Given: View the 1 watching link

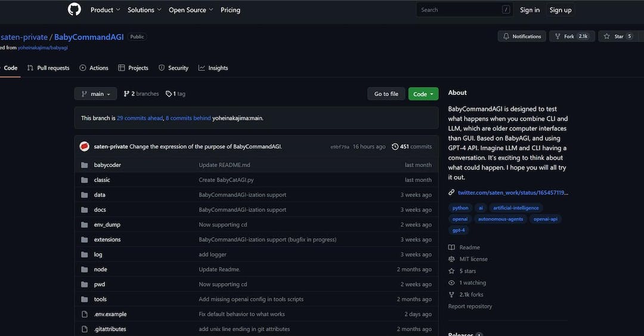Looking at the screenshot, I should click(x=467, y=282).
